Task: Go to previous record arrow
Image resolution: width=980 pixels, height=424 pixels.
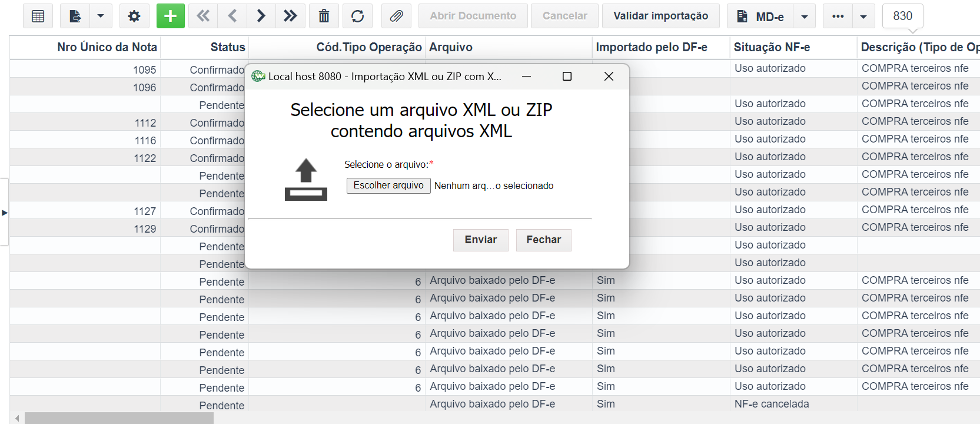Action: pos(232,16)
